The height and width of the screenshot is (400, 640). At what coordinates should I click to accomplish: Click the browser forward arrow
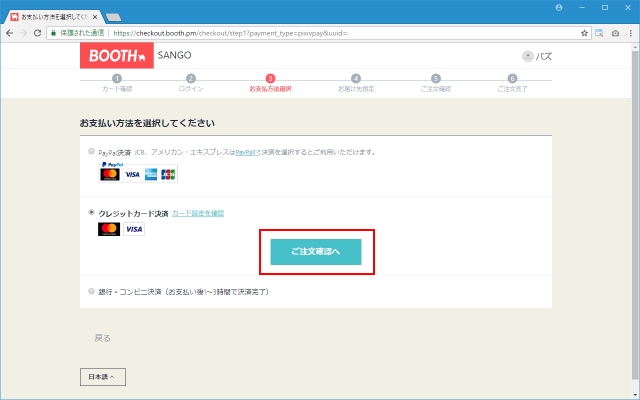point(23,33)
